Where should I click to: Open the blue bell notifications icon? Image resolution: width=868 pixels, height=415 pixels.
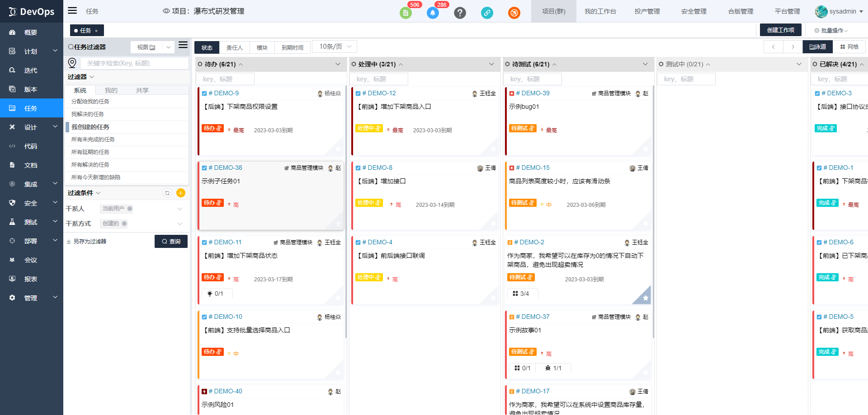433,13
